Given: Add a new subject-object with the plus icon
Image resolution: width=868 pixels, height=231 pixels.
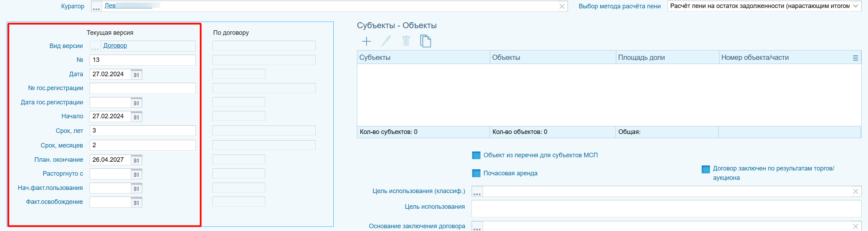Looking at the screenshot, I should click(366, 41).
